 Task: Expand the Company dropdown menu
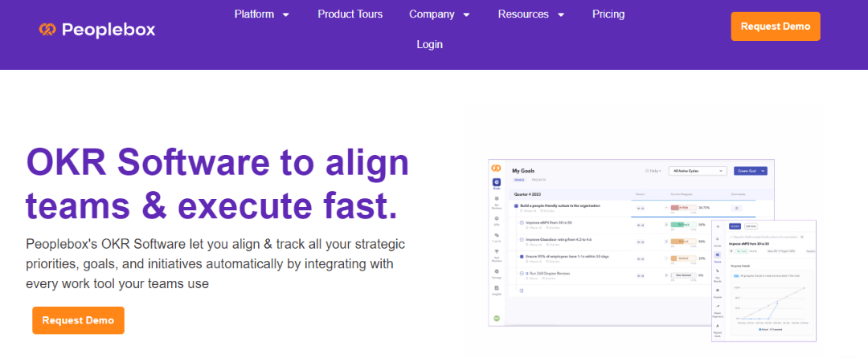(440, 14)
